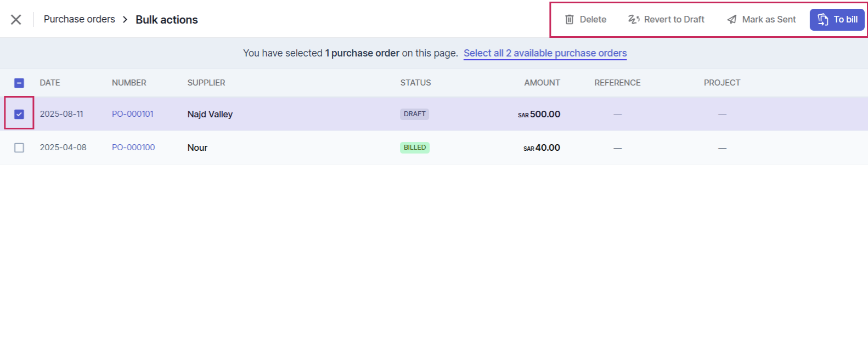Click supplier Nour
868x352 pixels.
[198, 147]
